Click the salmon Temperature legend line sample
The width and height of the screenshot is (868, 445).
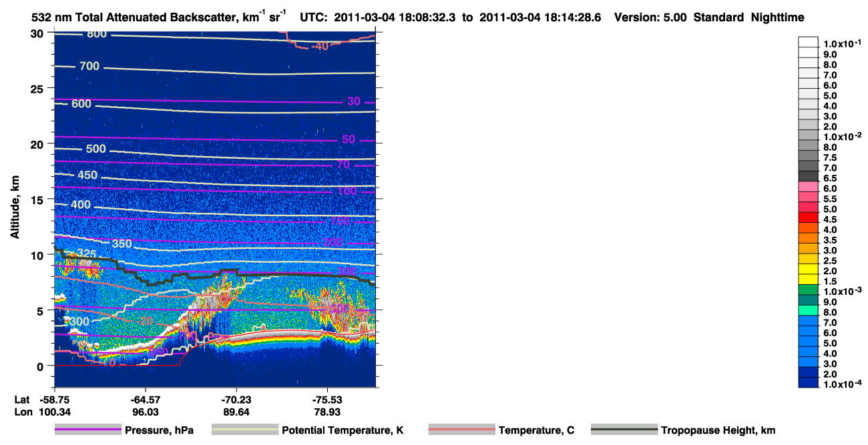461,430
